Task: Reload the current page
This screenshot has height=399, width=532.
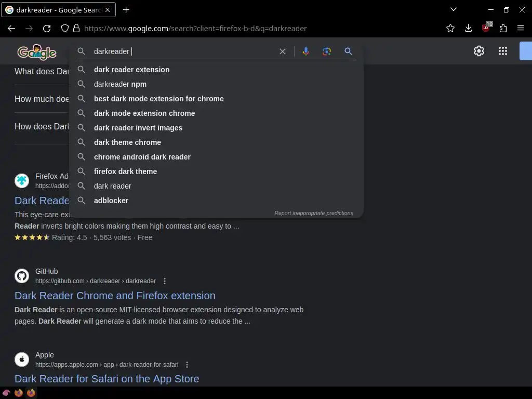Action: tap(47, 29)
